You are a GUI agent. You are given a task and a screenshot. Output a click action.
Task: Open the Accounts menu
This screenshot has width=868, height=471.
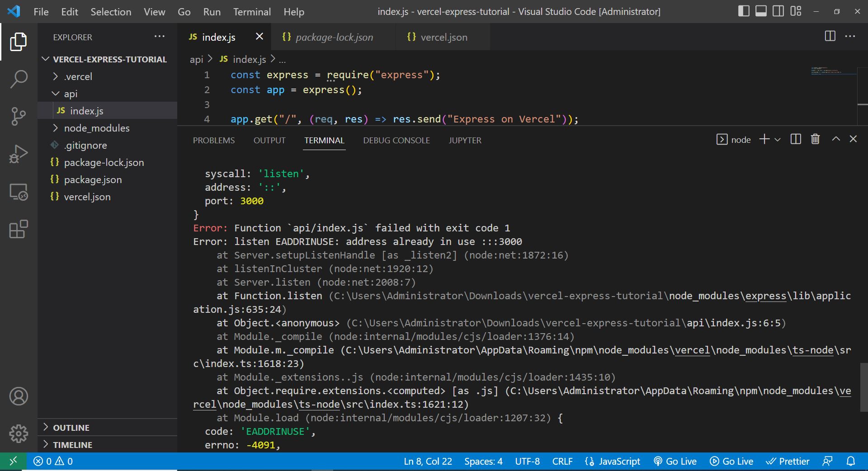tap(19, 396)
